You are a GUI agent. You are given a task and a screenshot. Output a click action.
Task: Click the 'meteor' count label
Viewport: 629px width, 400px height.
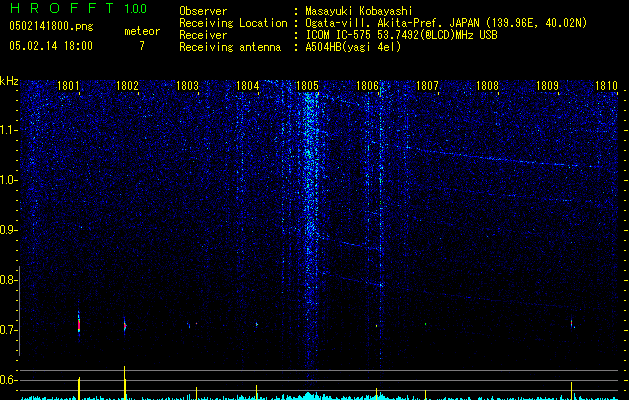click(x=142, y=31)
